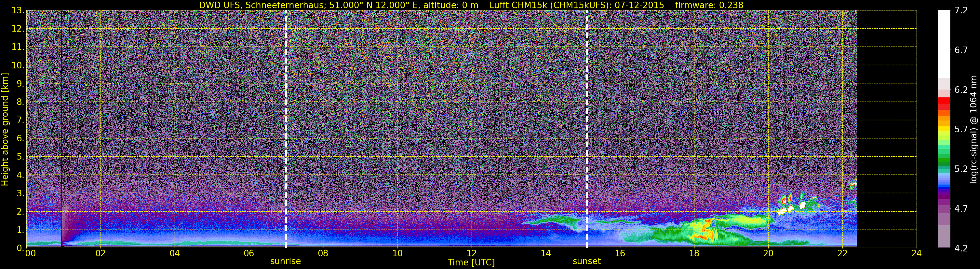This screenshot has width=980, height=269.
Task: Click the 'Lufft CHM15k (CHM15kUFS): 07-12-2015' title text
Action: [577, 5]
